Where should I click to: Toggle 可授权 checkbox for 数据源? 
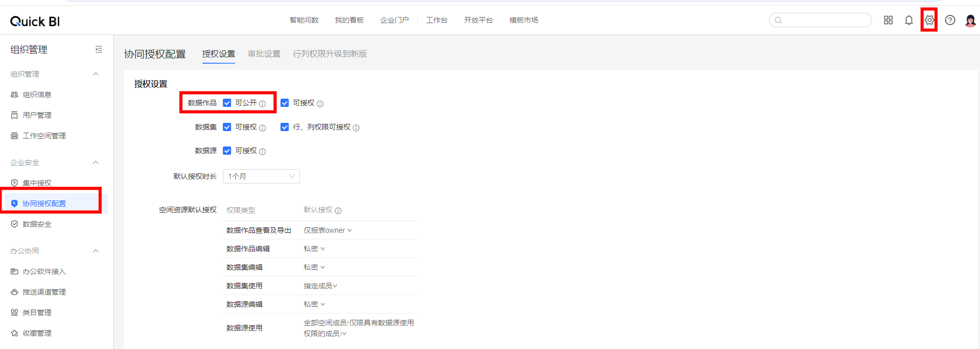227,151
